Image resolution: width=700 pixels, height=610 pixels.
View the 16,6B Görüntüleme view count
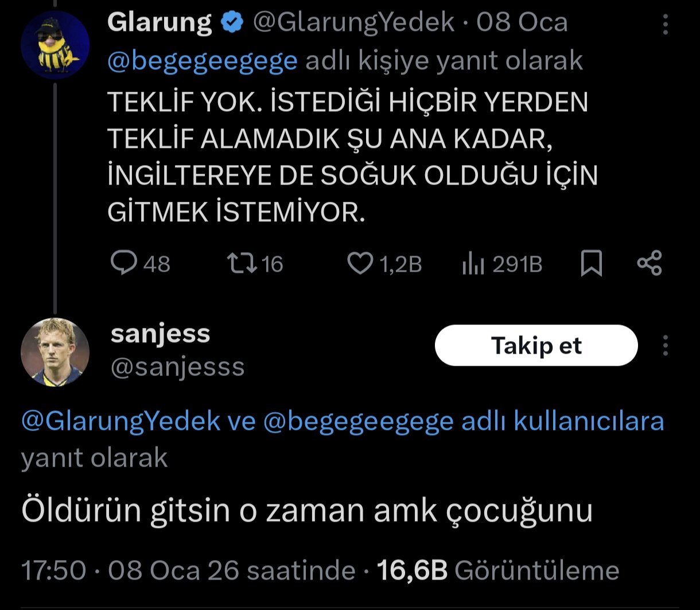pyautogui.click(x=497, y=570)
